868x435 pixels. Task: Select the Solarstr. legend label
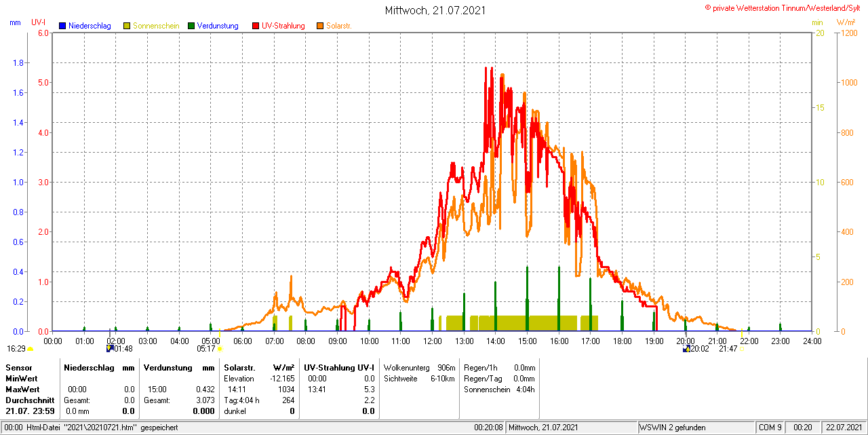pos(339,26)
